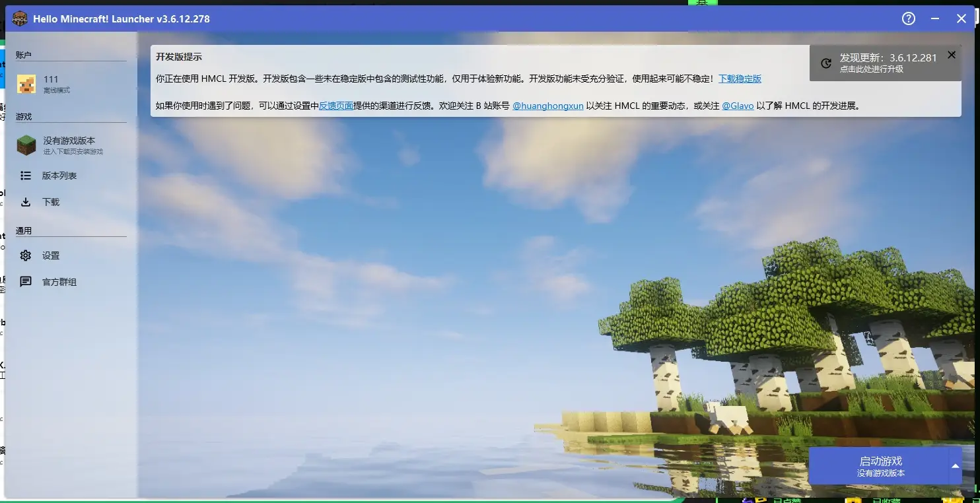Click the account avatar for 111

click(x=26, y=84)
